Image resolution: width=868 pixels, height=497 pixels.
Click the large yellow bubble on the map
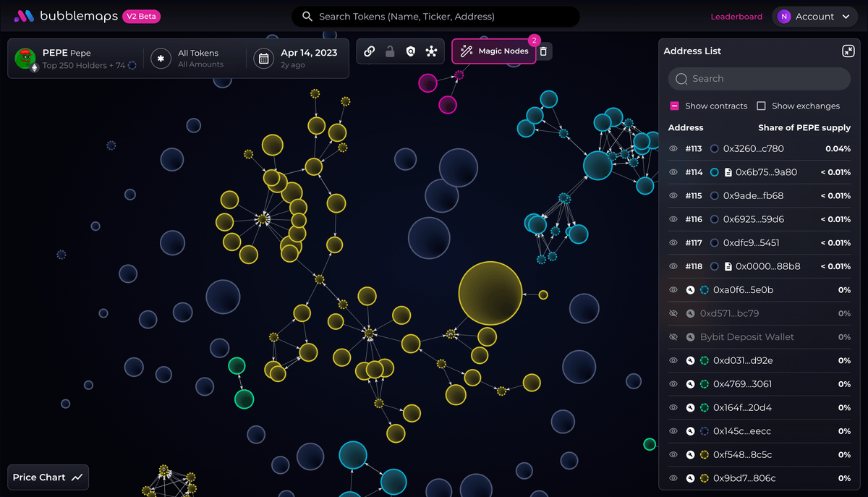(x=490, y=294)
